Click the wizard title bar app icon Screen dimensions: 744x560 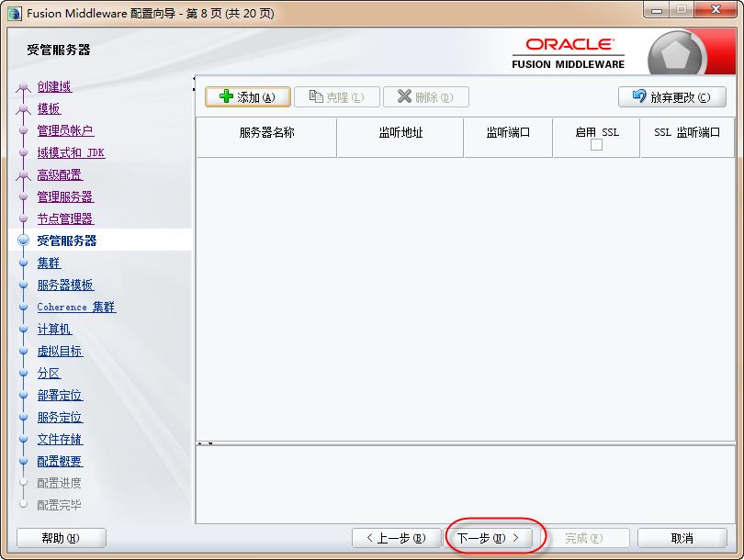15,13
